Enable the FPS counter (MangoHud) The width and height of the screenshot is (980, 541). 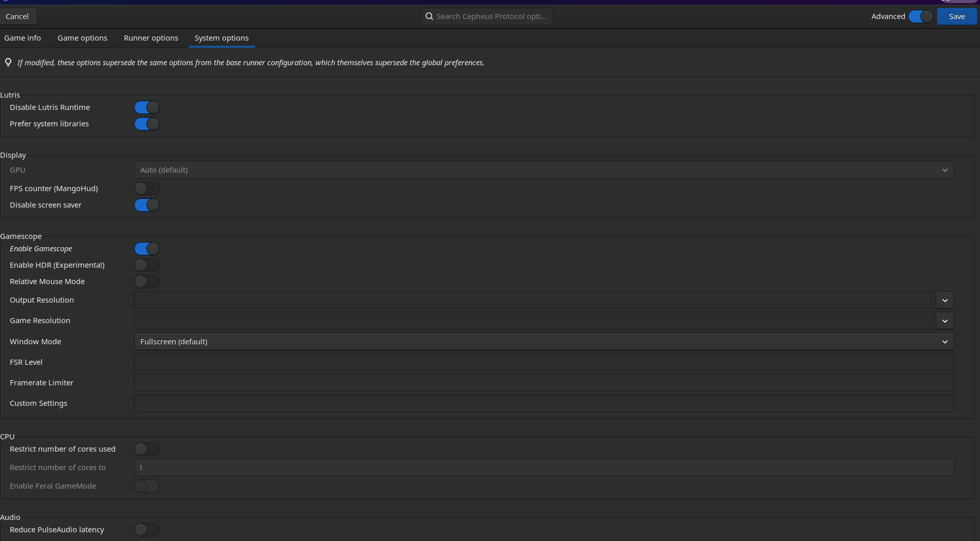coord(147,189)
